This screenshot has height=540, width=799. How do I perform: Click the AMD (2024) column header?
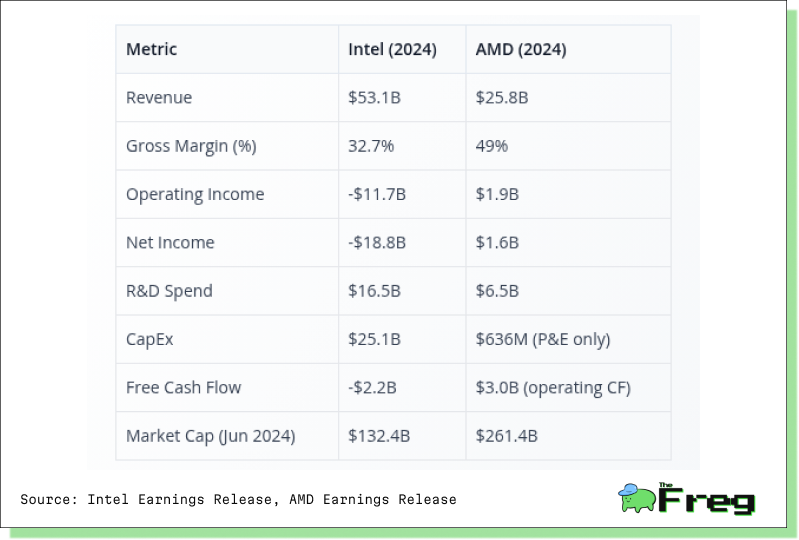(520, 49)
